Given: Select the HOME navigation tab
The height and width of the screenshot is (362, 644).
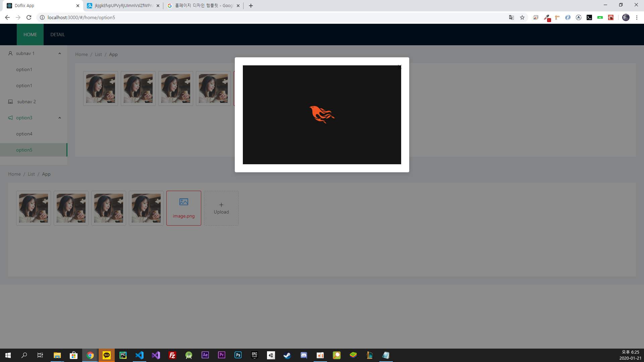Looking at the screenshot, I should pyautogui.click(x=30, y=35).
